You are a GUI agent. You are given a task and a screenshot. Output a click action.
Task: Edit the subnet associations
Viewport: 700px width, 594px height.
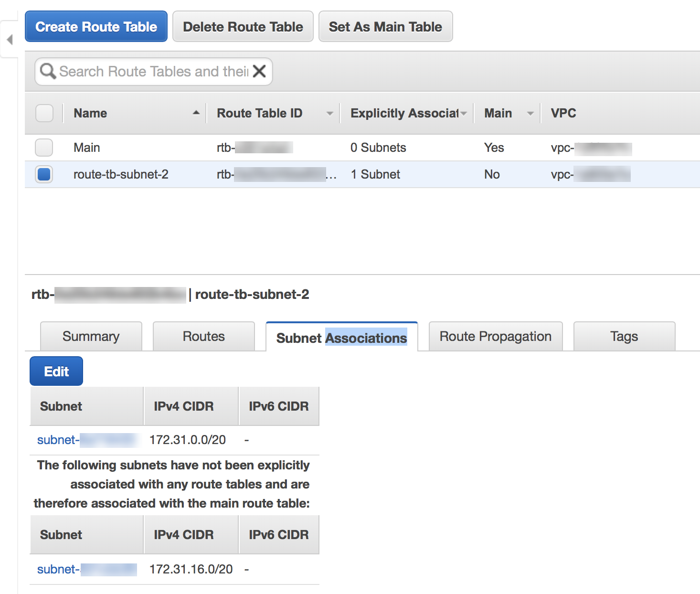point(56,371)
